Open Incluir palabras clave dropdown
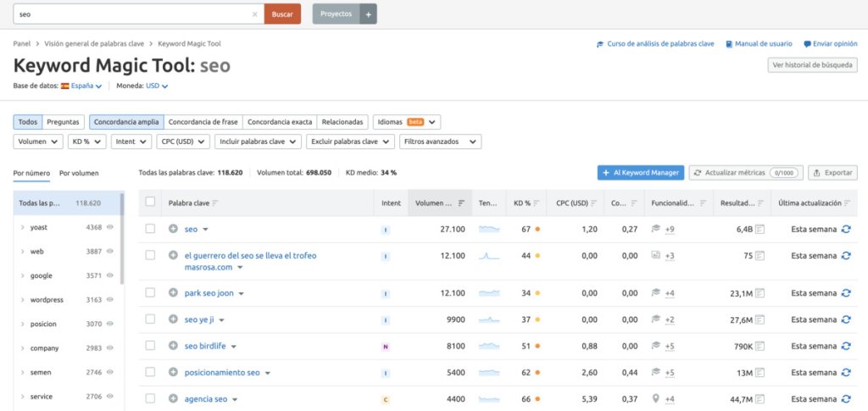The width and height of the screenshot is (868, 411). [x=258, y=142]
